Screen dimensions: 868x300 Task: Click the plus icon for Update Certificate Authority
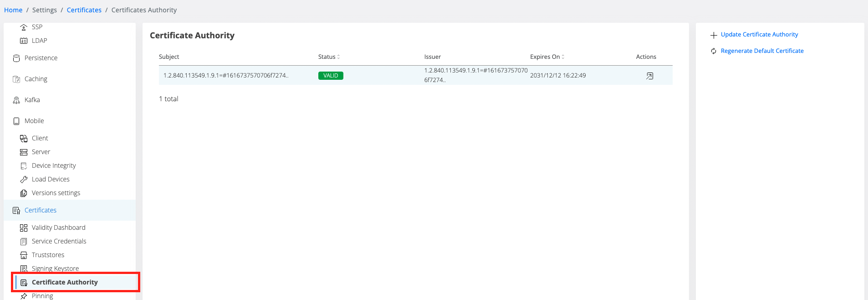coord(714,35)
